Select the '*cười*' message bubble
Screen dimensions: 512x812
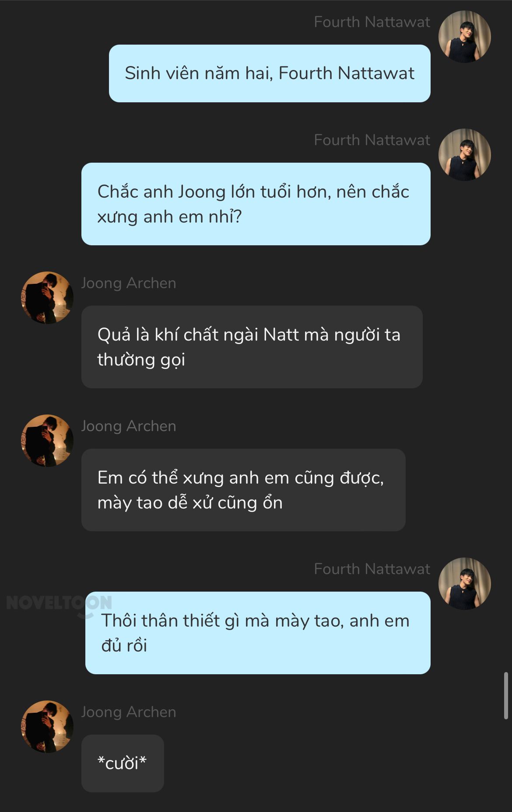(123, 763)
